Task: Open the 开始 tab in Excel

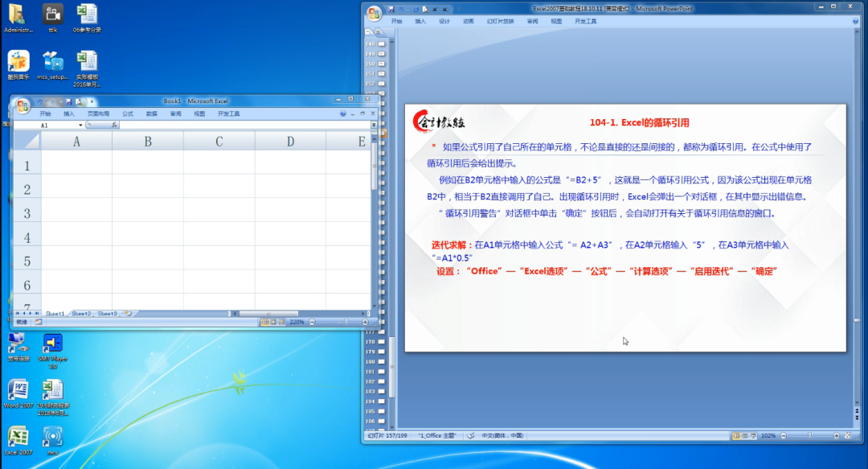Action: pyautogui.click(x=45, y=113)
